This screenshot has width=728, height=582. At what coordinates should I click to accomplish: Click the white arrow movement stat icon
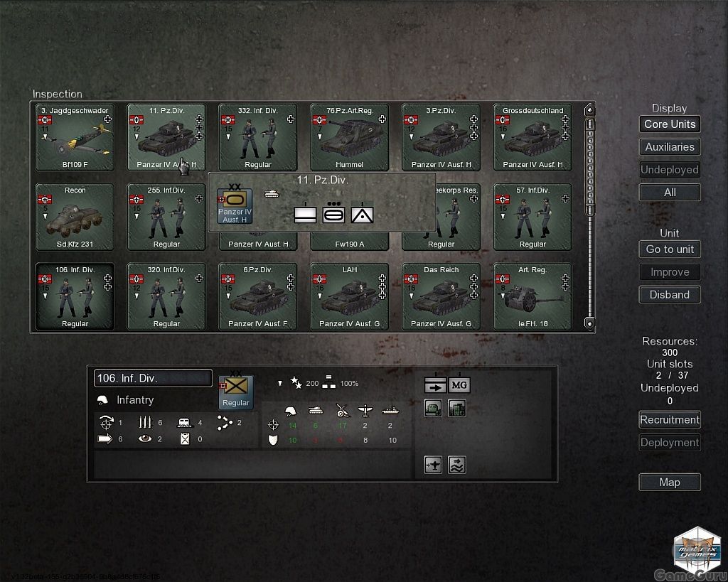click(x=105, y=438)
